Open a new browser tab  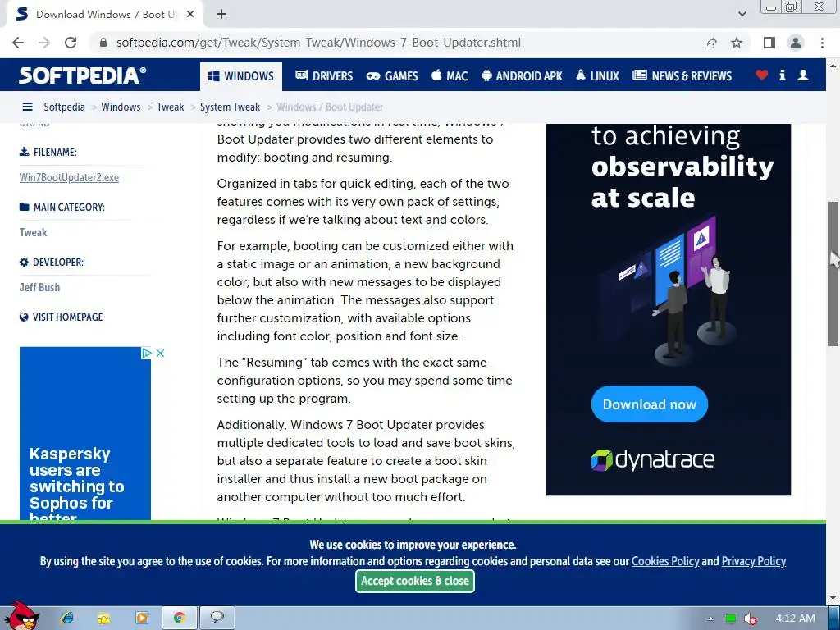point(221,15)
